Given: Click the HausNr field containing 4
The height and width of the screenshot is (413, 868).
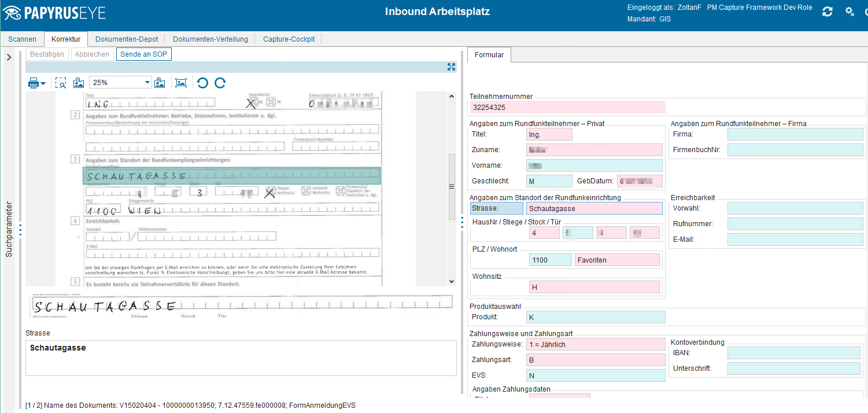Looking at the screenshot, I should coord(544,233).
